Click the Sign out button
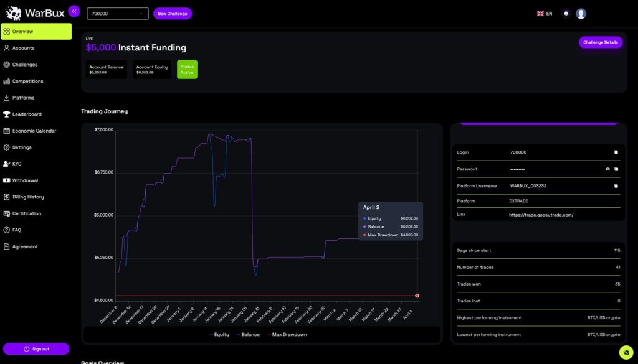 point(36,348)
